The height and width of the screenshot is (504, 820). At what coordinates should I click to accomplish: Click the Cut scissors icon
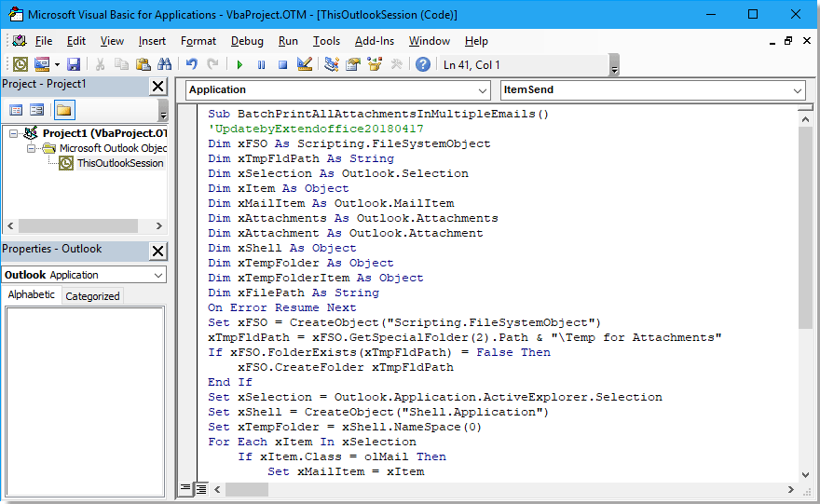(x=100, y=64)
